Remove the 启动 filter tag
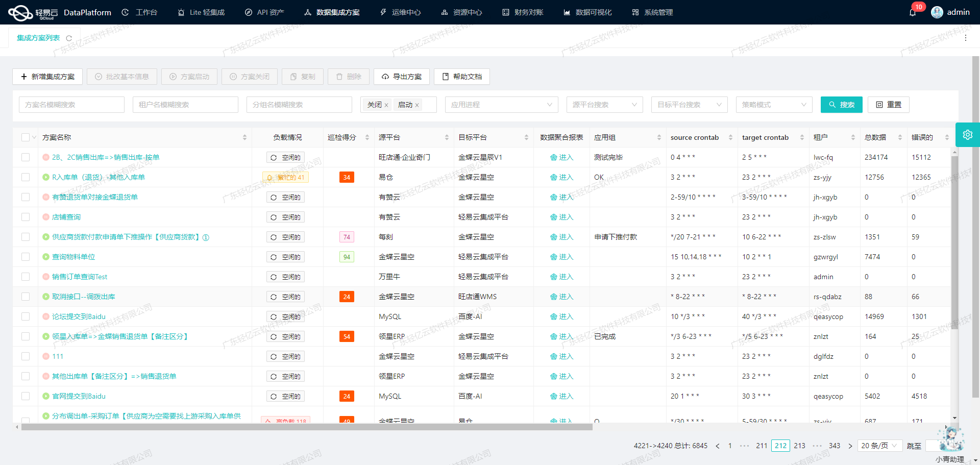Image resolution: width=980 pixels, height=465 pixels. coord(417,105)
